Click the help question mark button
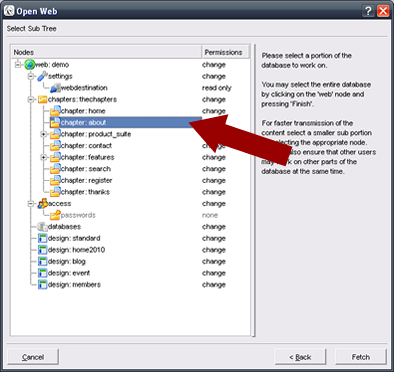This screenshot has height=372, width=394. [368, 11]
